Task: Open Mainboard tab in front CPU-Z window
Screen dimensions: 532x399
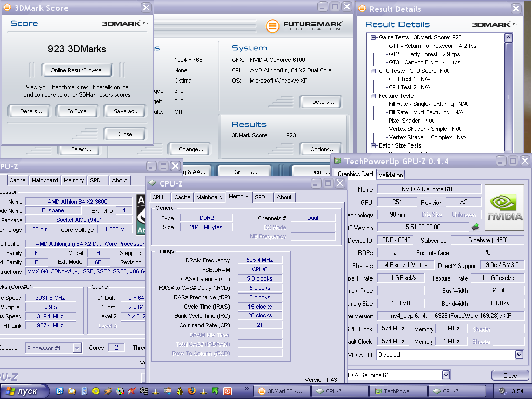Action: point(209,197)
